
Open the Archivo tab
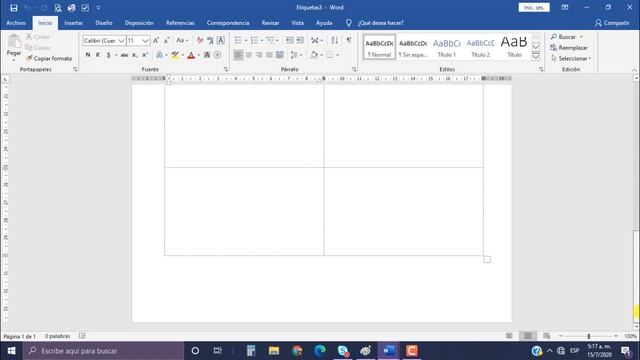coord(16,23)
